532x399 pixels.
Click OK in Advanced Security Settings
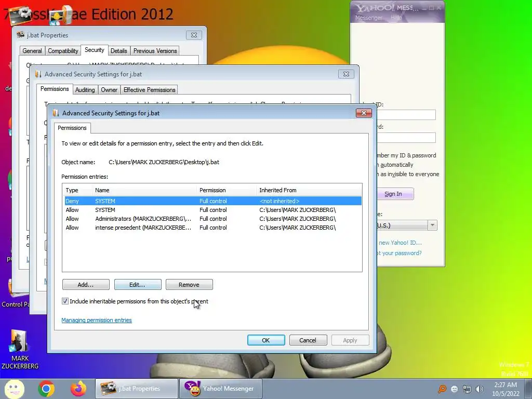pos(266,340)
